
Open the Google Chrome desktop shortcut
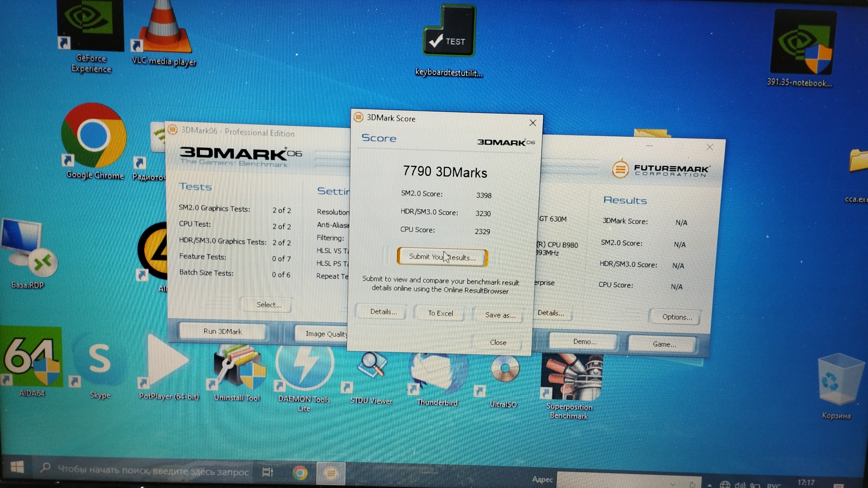(x=94, y=136)
